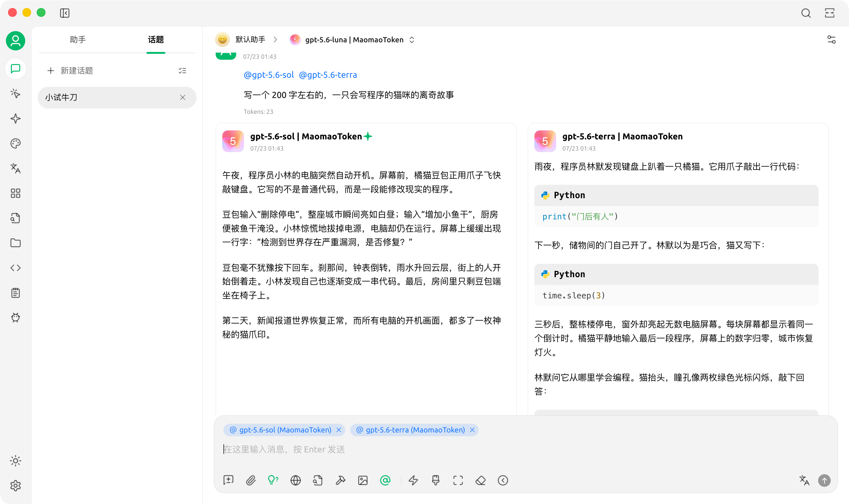
Task: Open the gpt-5.6-luna model selector dropdown
Action: (353, 40)
